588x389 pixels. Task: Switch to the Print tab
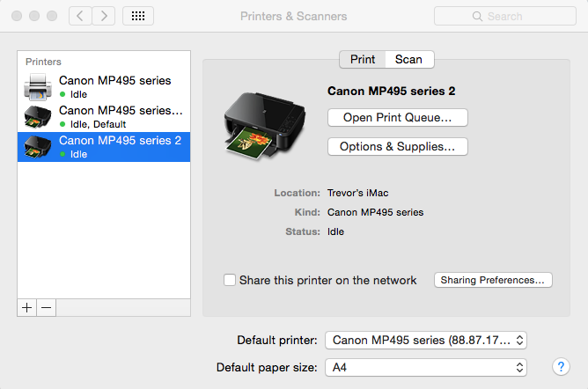click(363, 59)
